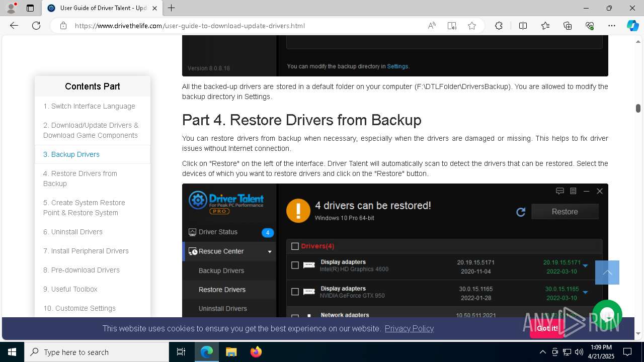Screen dimensions: 644x362
Task: Select 3. Backup Drivers in contents
Action: [93, 154]
